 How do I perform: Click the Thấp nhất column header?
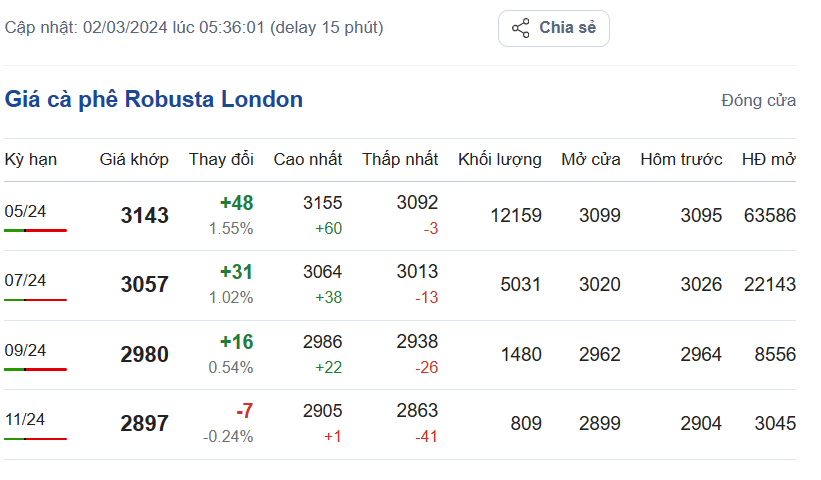[x=400, y=159]
